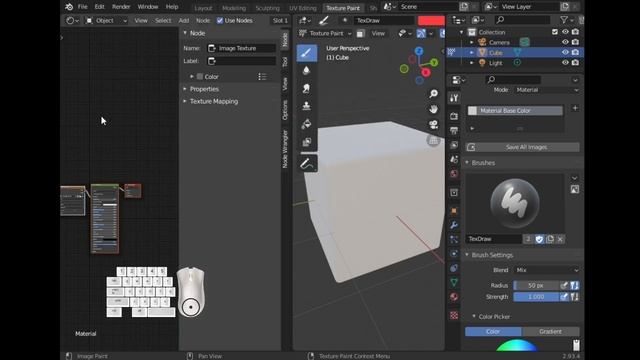The width and height of the screenshot is (640, 360).
Task: Toggle Collection visibility eye in outliner
Action: 565,32
